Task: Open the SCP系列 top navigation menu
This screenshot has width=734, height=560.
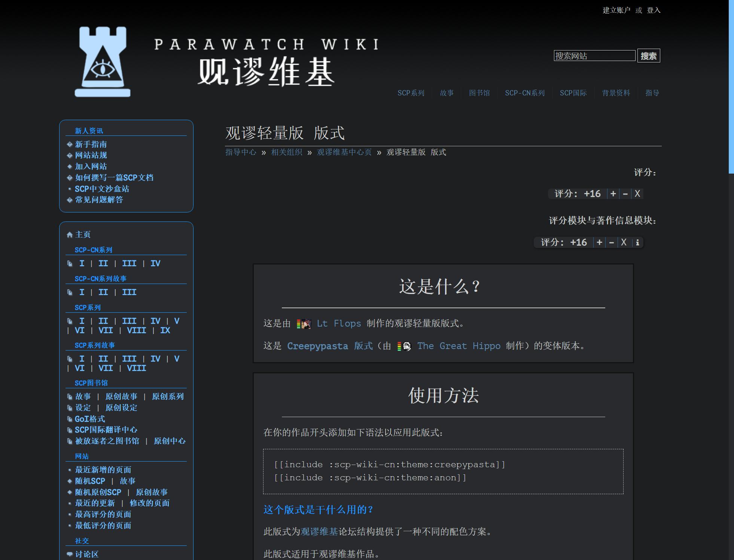Action: point(411,93)
